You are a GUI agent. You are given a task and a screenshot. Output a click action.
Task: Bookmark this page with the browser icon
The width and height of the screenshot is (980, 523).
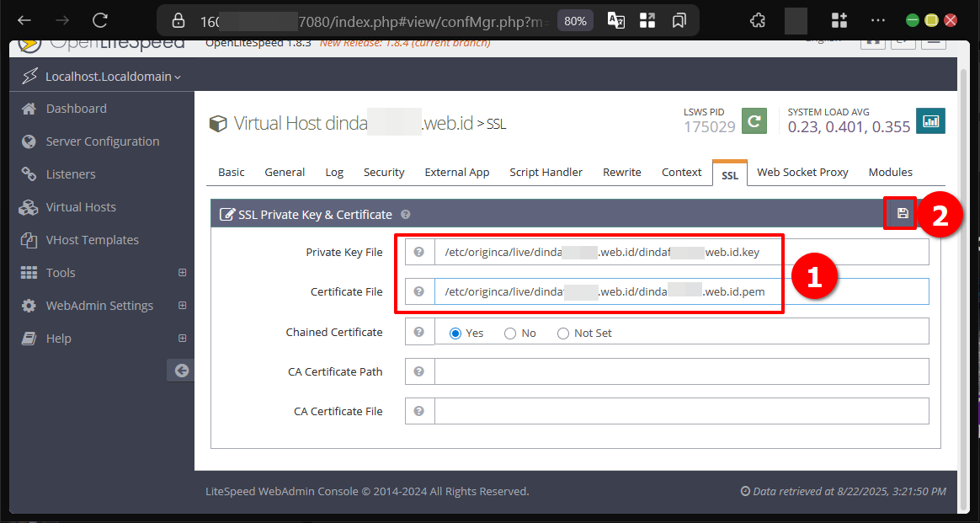coord(679,20)
